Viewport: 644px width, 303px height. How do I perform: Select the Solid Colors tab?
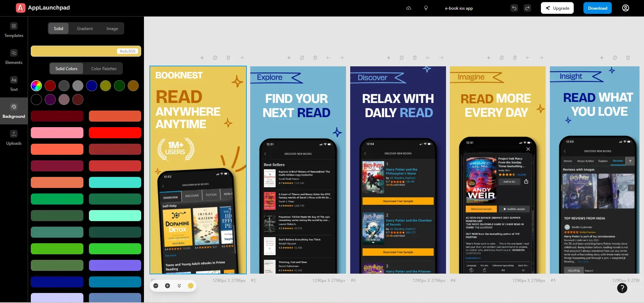coord(66,68)
